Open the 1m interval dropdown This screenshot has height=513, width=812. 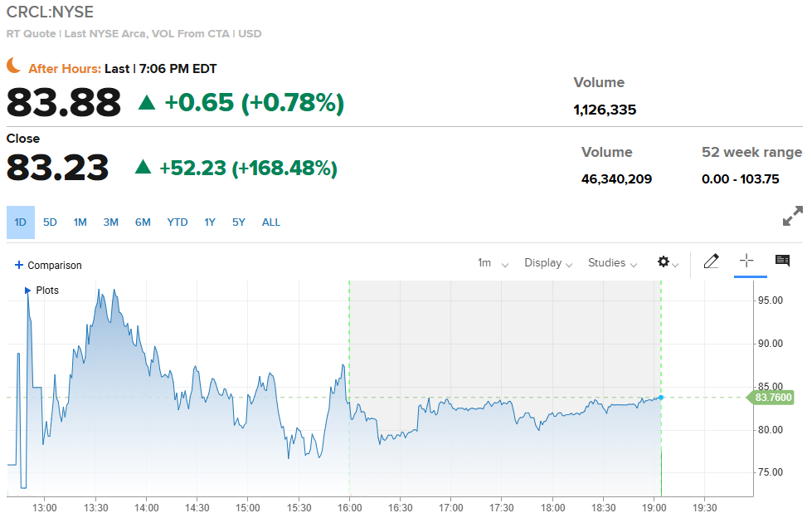[x=493, y=263]
